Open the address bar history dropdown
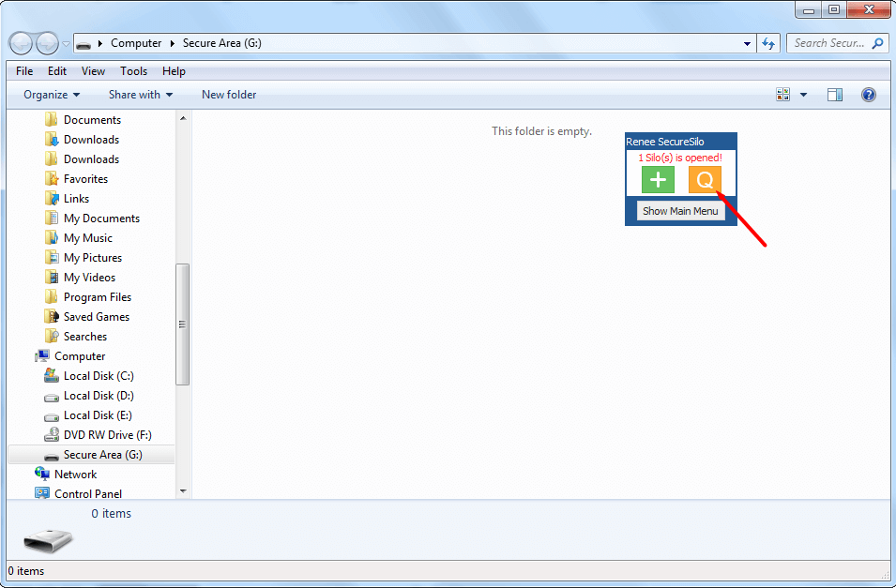Image resolution: width=896 pixels, height=588 pixels. coord(747,43)
